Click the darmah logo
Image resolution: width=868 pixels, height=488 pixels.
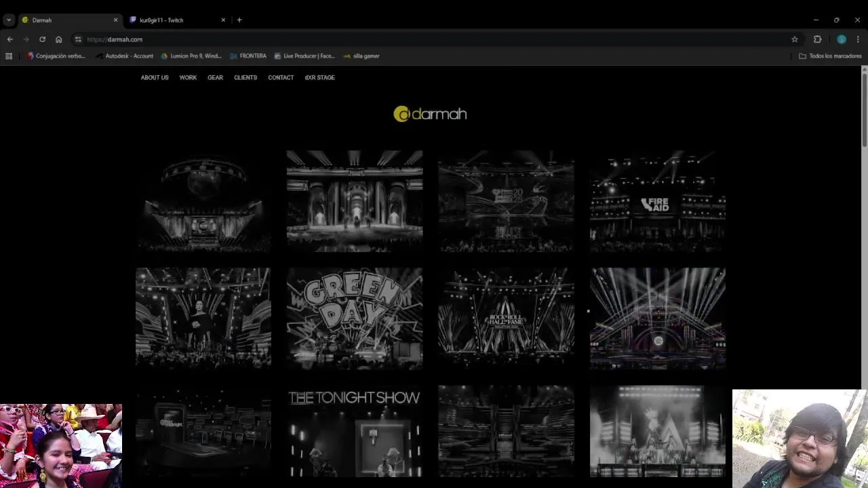pyautogui.click(x=430, y=114)
